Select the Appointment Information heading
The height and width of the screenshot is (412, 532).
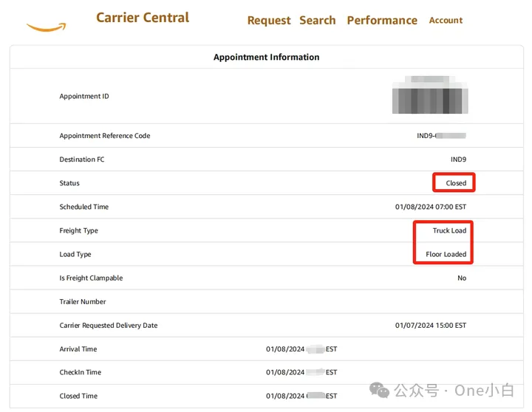tap(266, 57)
